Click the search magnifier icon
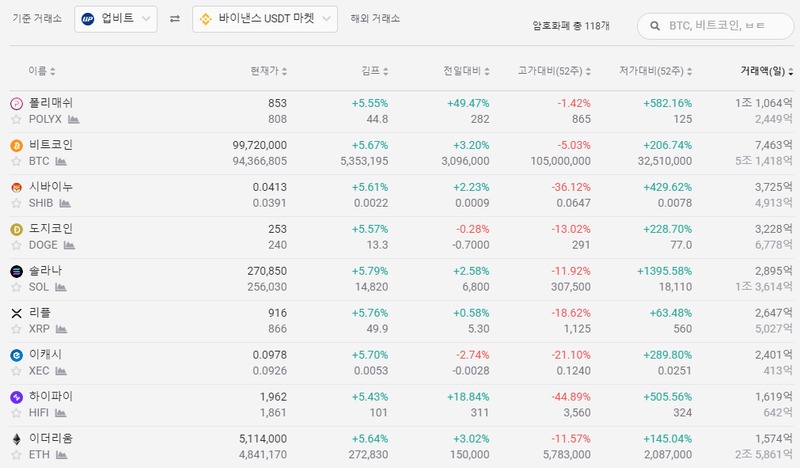 [x=655, y=26]
